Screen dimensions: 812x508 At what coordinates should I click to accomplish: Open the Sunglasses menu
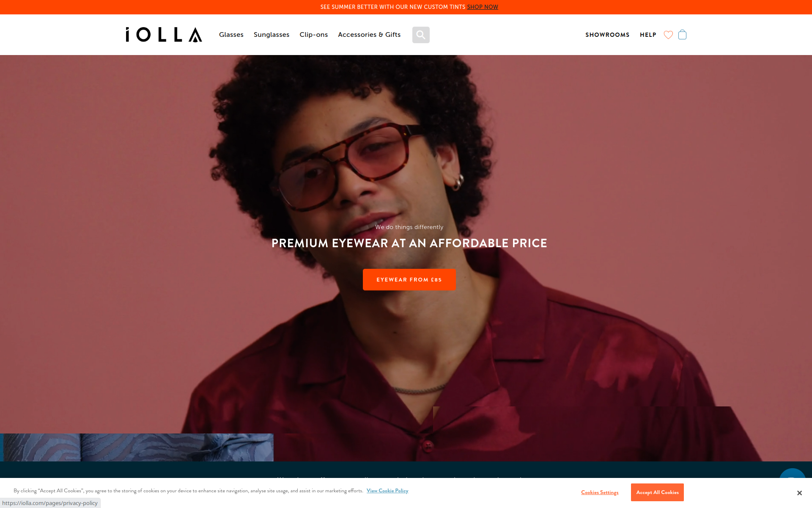click(272, 35)
